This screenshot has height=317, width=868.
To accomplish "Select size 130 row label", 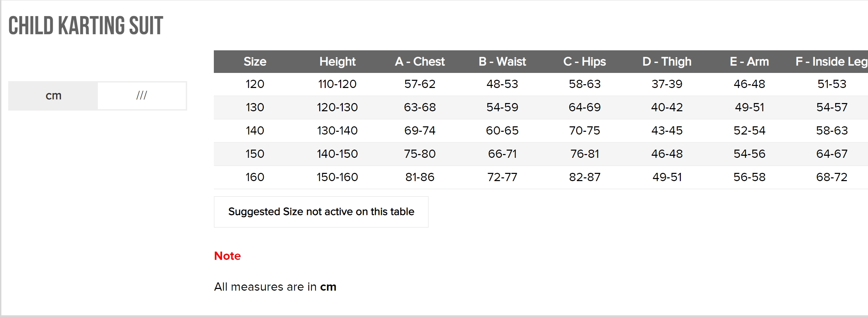I will click(255, 107).
